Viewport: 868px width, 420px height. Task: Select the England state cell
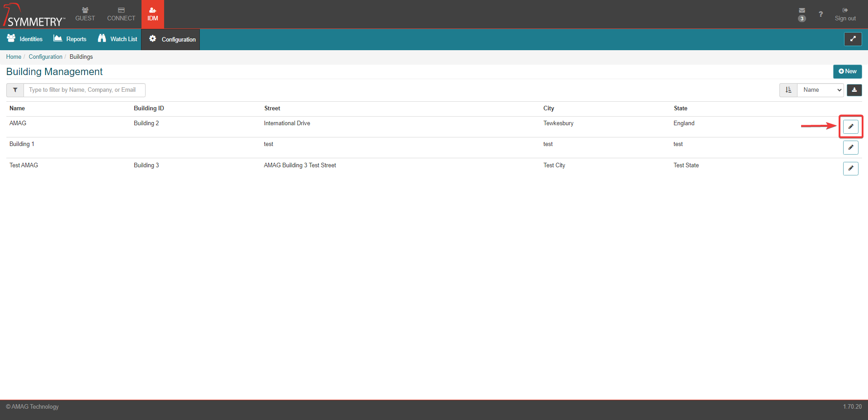(x=684, y=123)
